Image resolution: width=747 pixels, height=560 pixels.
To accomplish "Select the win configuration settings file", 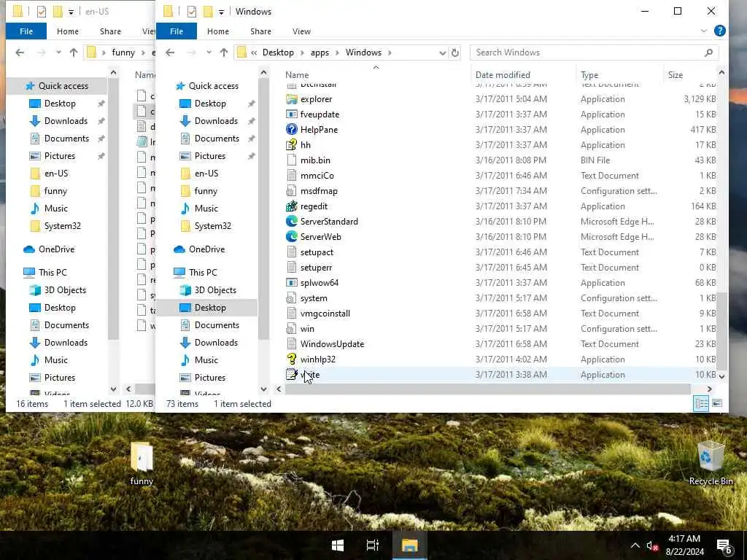I will (x=307, y=329).
